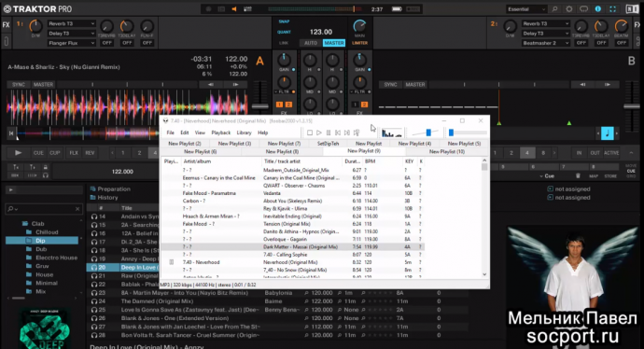This screenshot has width=644, height=349.
Task: Click the foobar2000 Next track icon
Action: pos(347,133)
